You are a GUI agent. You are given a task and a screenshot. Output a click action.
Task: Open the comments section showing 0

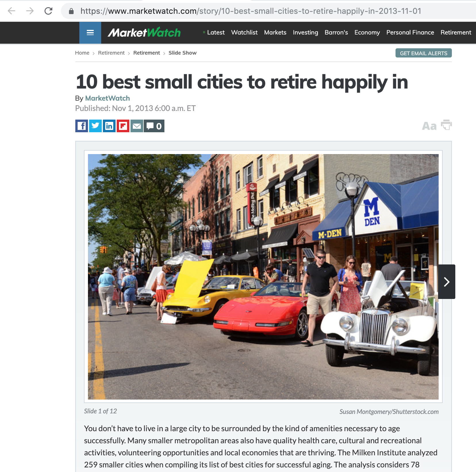[x=154, y=126]
